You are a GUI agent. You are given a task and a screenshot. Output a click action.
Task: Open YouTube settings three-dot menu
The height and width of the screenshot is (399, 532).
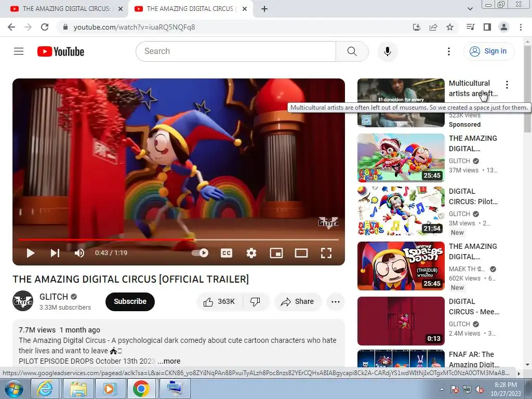(448, 51)
